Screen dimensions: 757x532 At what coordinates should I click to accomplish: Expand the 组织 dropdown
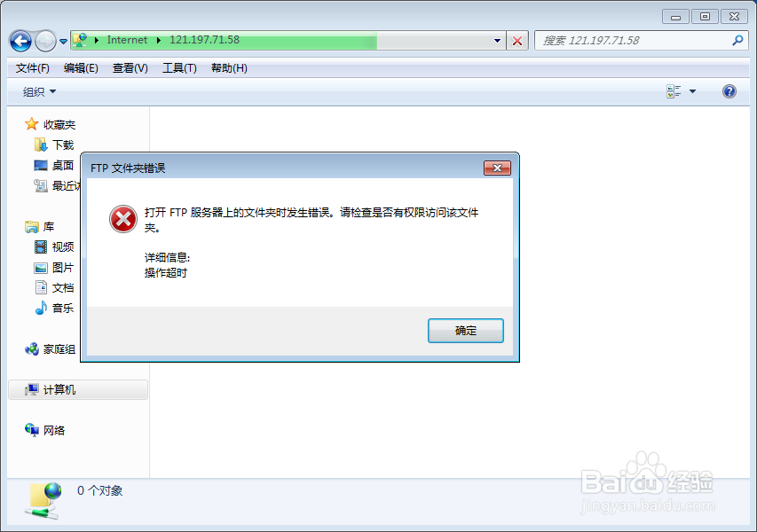coord(39,91)
